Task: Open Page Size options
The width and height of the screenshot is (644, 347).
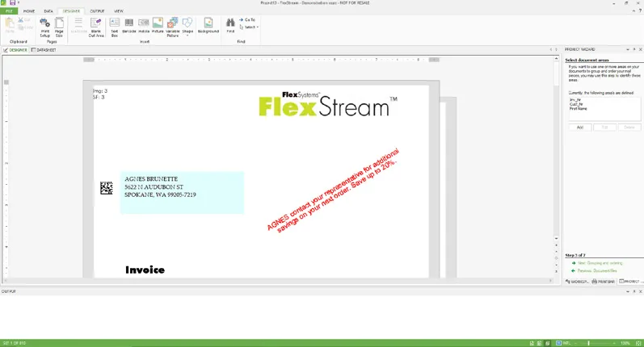Action: pos(59,27)
